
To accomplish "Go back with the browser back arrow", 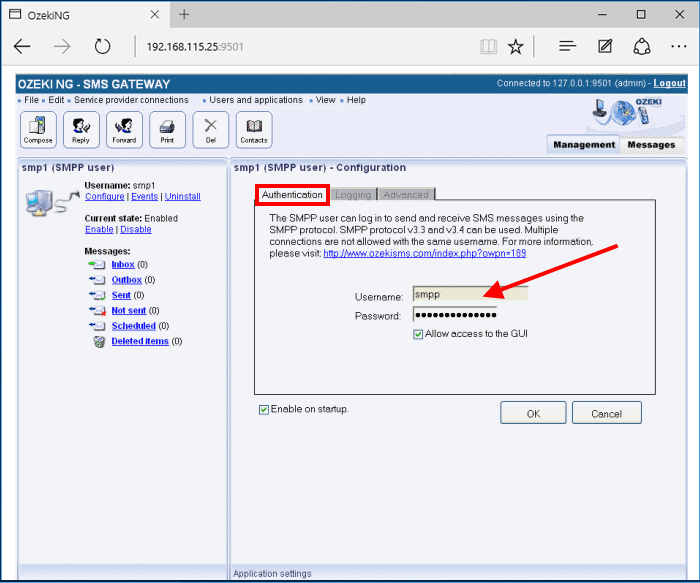I will click(22, 46).
